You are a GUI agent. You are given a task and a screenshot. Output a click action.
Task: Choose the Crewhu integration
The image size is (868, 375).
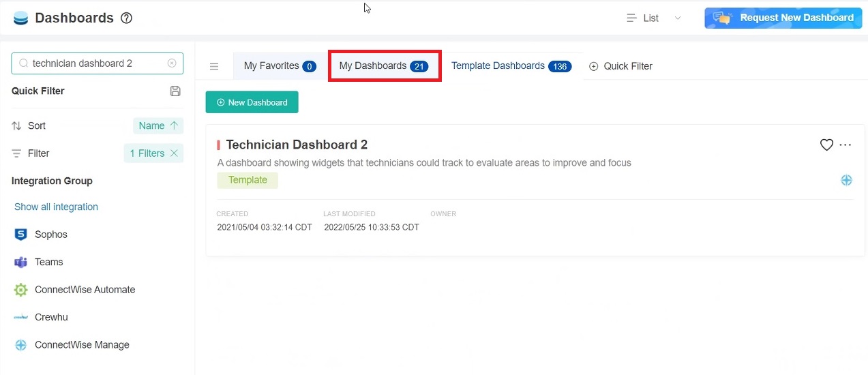click(51, 318)
